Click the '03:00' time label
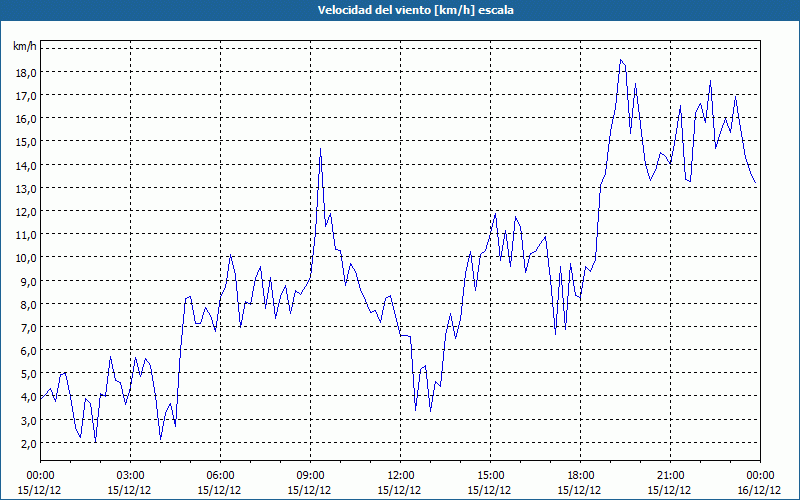The image size is (800, 500). pyautogui.click(x=130, y=476)
